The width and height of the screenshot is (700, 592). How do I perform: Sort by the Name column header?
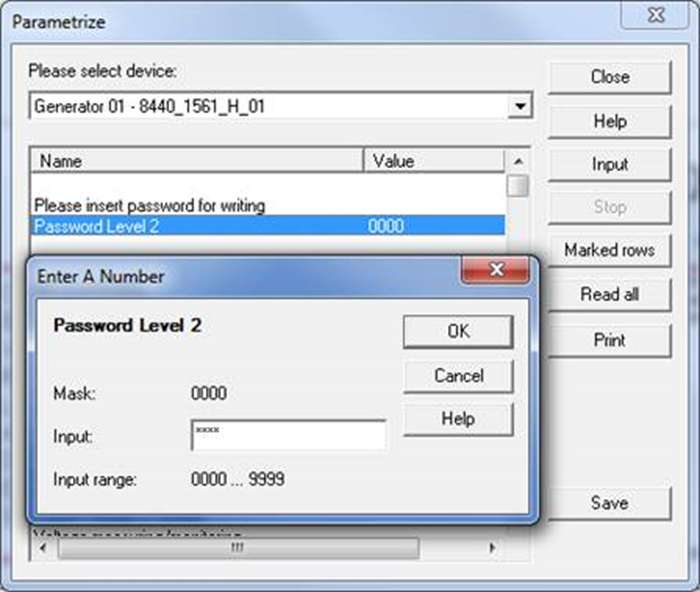click(197, 160)
